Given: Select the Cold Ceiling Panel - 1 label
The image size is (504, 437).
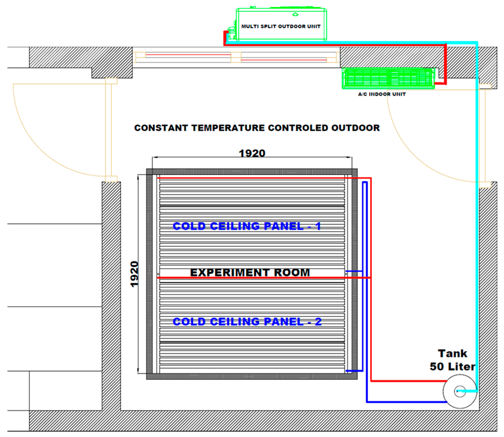Looking at the screenshot, I should tap(247, 226).
